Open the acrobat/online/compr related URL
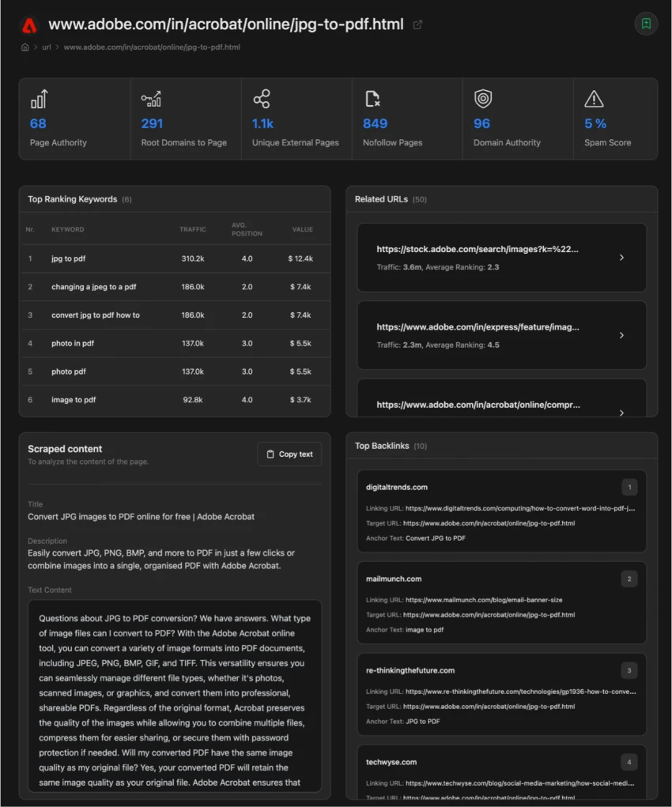The image size is (672, 807). click(478, 405)
